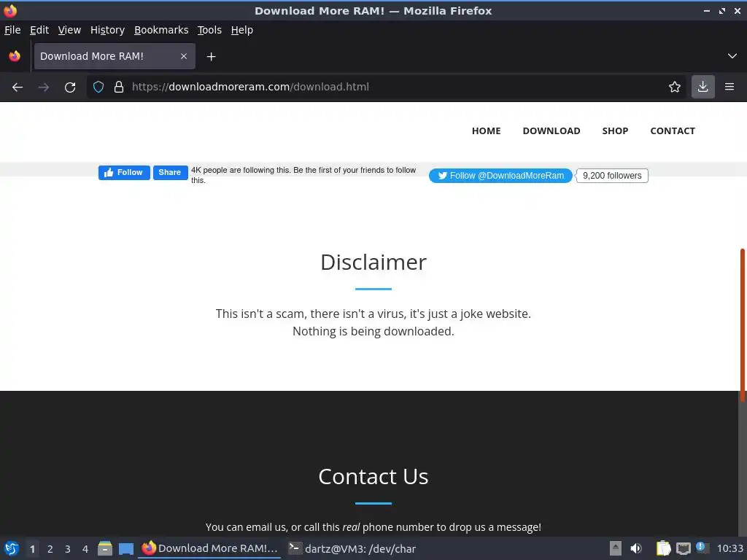Click the Disclaimer heading
Viewport: 747px width, 560px height.
(x=373, y=262)
